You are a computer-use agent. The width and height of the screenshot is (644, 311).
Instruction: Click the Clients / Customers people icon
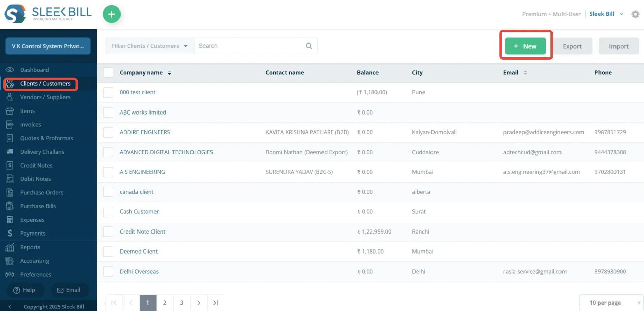pos(10,84)
